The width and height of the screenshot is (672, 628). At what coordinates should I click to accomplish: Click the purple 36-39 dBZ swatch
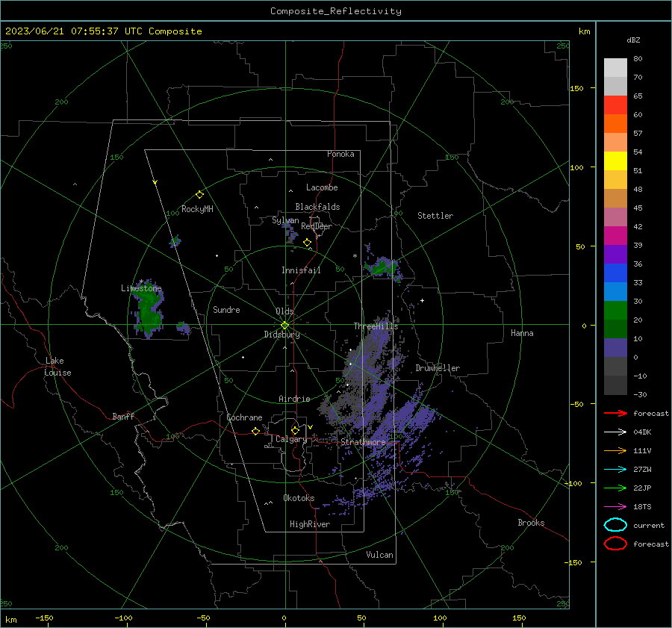[615, 255]
